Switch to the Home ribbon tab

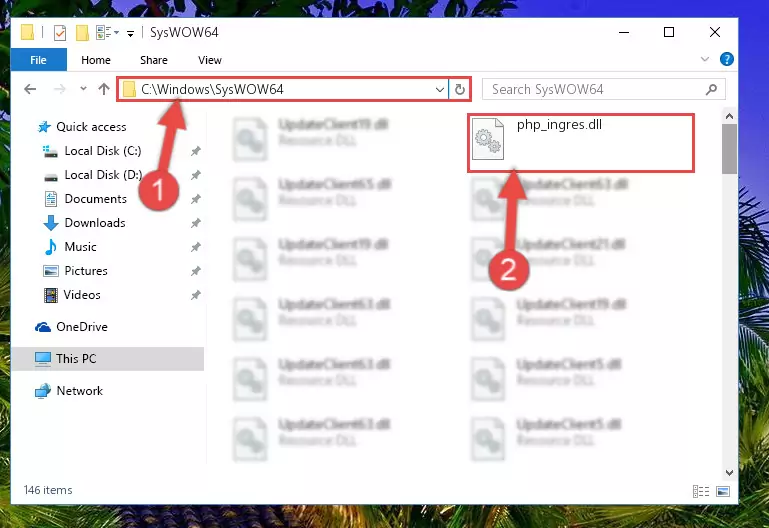96,60
